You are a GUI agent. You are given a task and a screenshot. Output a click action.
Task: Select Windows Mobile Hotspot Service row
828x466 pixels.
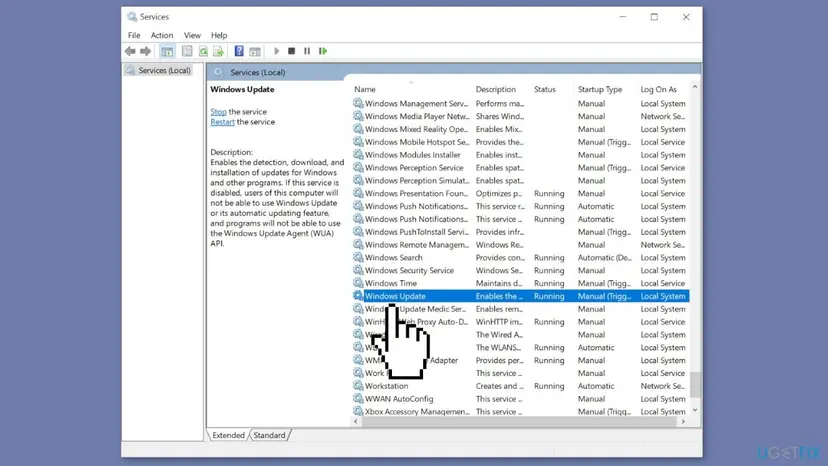pyautogui.click(x=520, y=142)
